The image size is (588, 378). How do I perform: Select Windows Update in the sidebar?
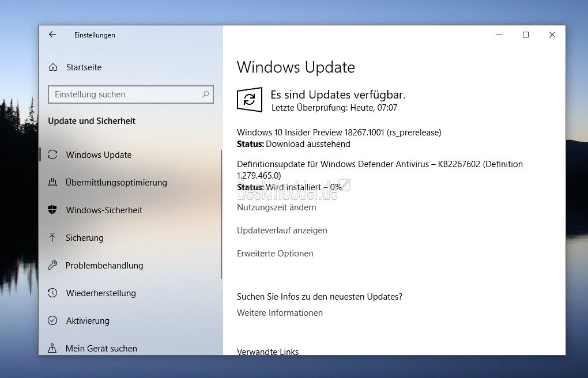tap(99, 155)
